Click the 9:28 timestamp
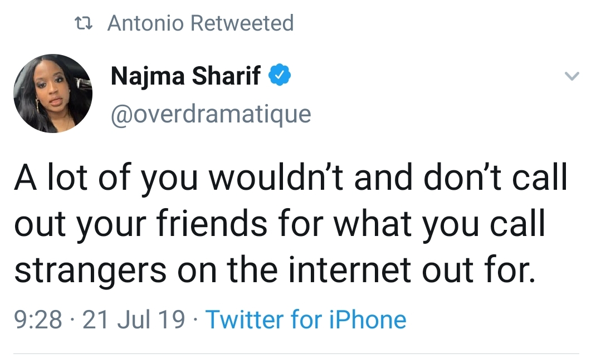Screen dimensions: 596x364 click(x=38, y=320)
